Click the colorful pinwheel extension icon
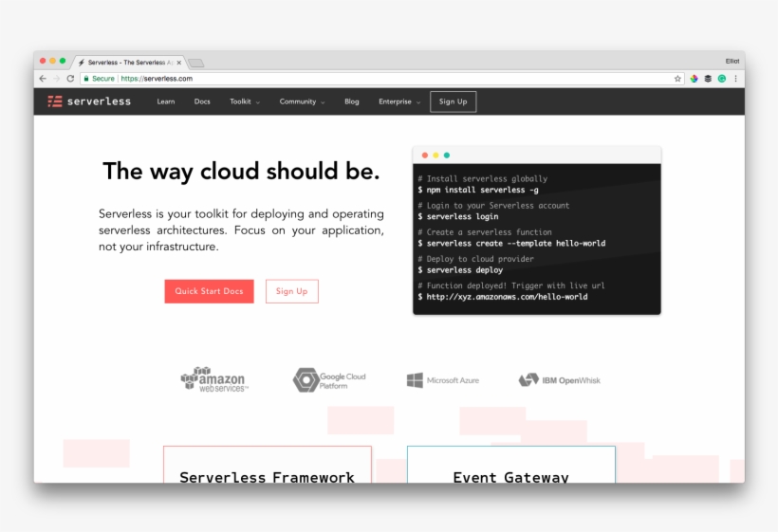Viewport: 778px width, 532px height. coord(694,79)
